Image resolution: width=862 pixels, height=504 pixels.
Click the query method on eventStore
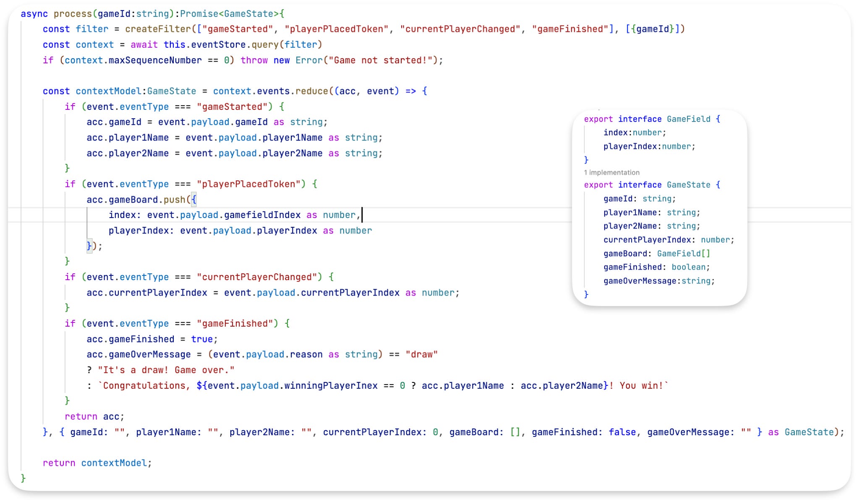click(265, 44)
